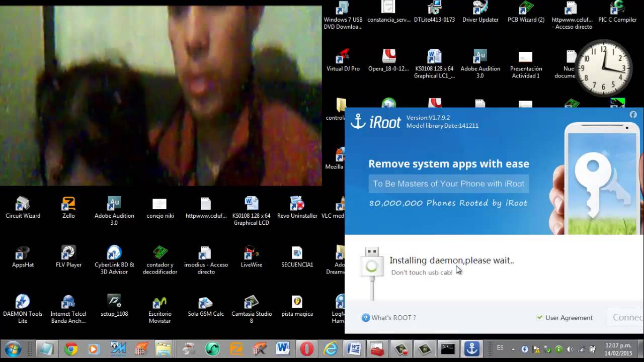Open Opera browser from the taskbar
The width and height of the screenshot is (644, 362).
tap(306, 348)
